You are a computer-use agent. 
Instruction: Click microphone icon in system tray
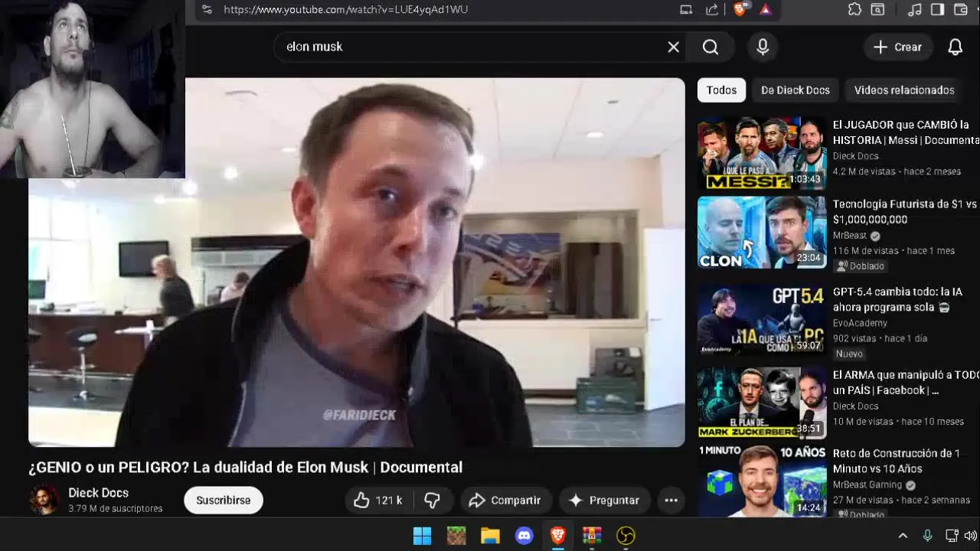click(927, 536)
